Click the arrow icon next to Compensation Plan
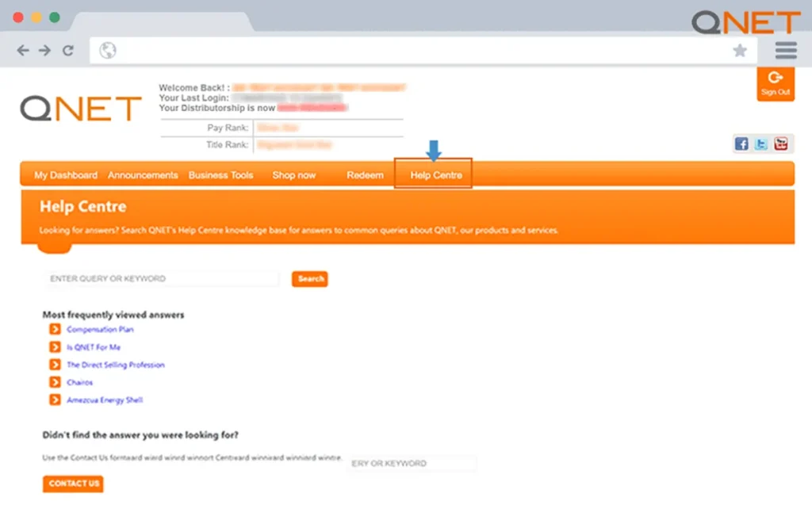Viewport: 812px width, 505px height. [55, 329]
